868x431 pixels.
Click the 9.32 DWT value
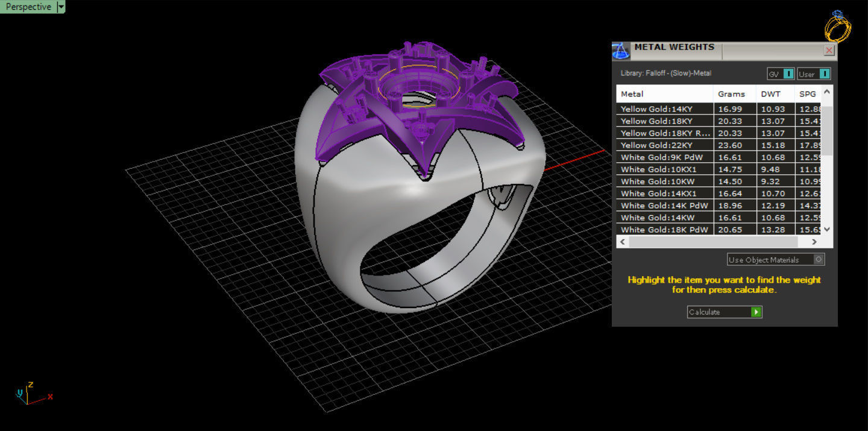[x=770, y=181]
